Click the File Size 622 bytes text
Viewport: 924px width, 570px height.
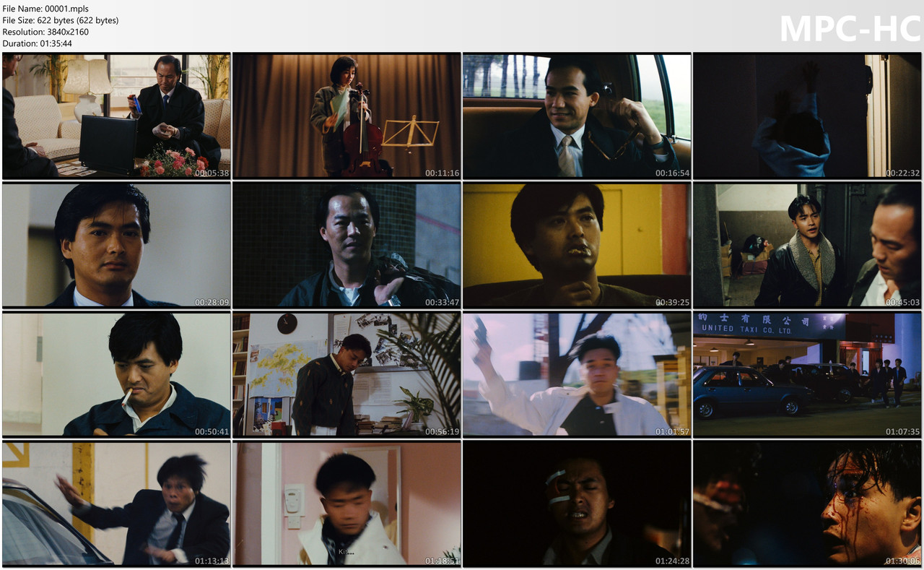coord(61,20)
